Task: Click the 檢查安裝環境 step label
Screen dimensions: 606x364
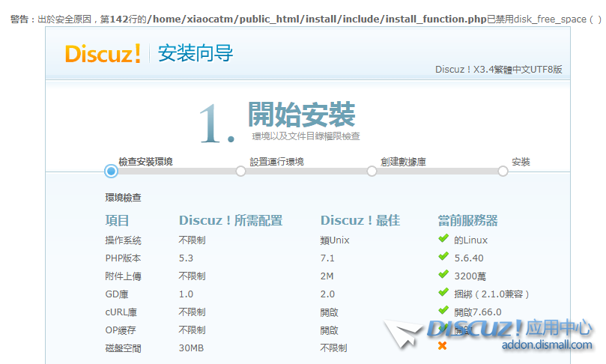Action: click(145, 162)
